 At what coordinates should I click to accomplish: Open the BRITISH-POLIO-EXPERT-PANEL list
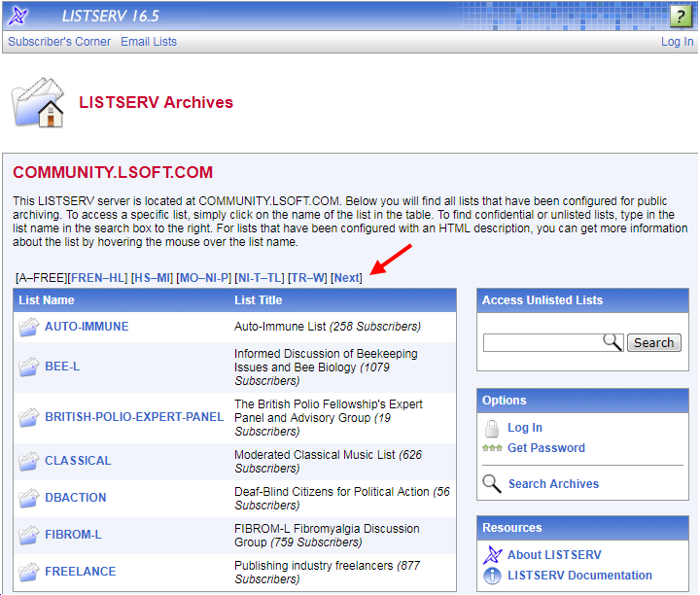click(x=134, y=417)
